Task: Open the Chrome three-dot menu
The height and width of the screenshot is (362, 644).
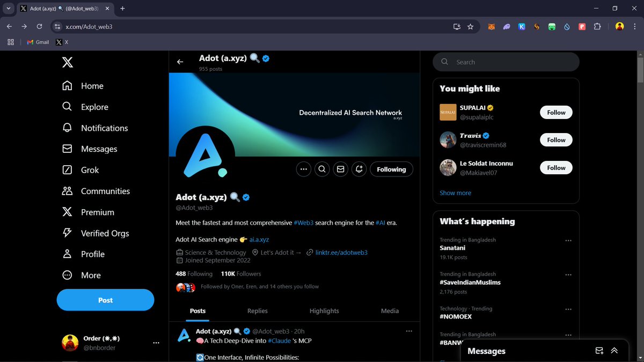Action: click(x=635, y=26)
